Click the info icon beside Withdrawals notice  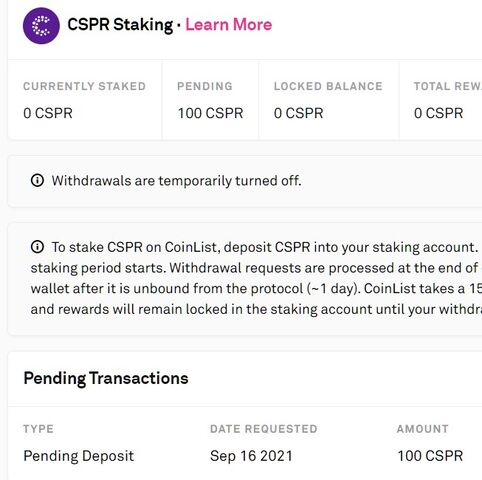[x=37, y=180]
